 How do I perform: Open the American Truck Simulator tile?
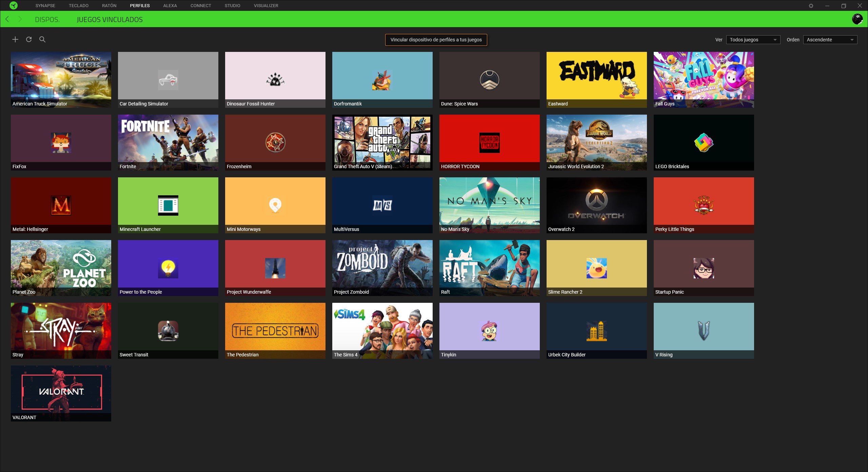point(61,80)
